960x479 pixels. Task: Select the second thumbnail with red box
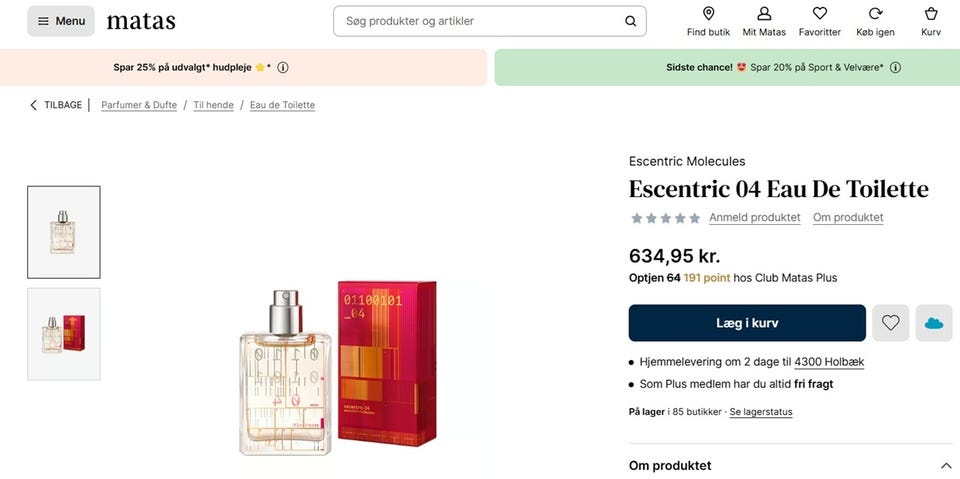[64, 334]
